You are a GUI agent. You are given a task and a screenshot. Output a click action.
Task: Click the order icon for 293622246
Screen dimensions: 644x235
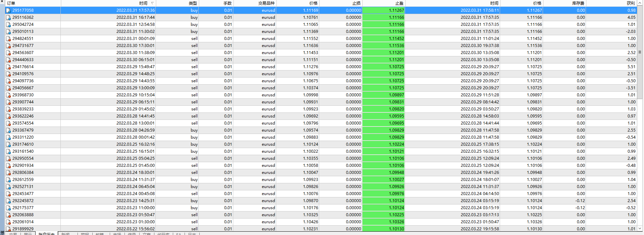[x=8, y=116]
